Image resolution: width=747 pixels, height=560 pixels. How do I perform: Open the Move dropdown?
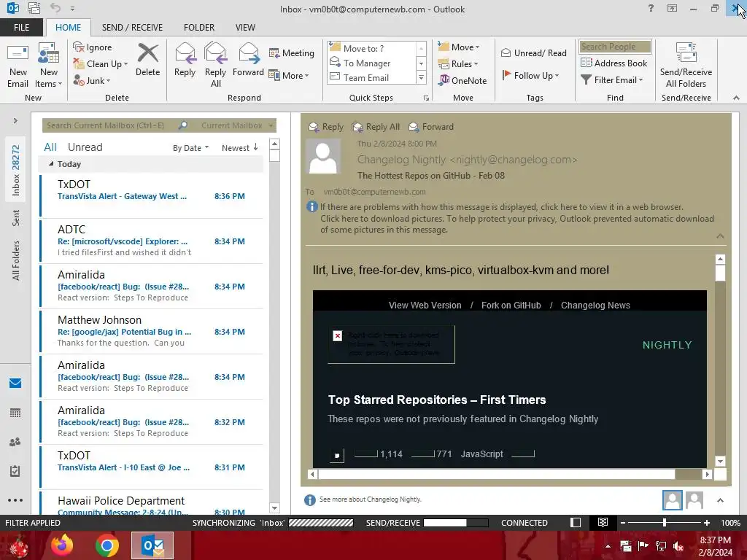(x=458, y=47)
